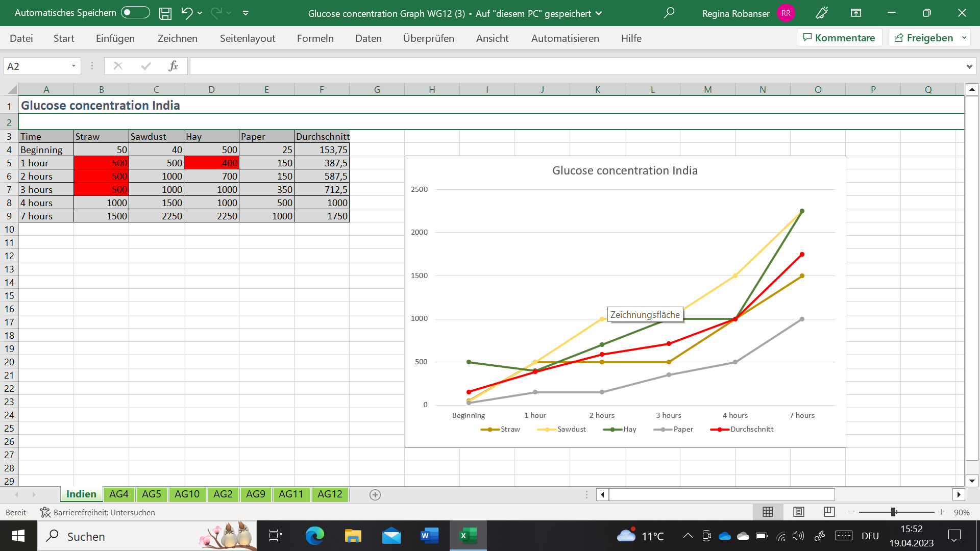Click the Undo arrow icon
This screenshot has height=551, width=980.
(187, 13)
